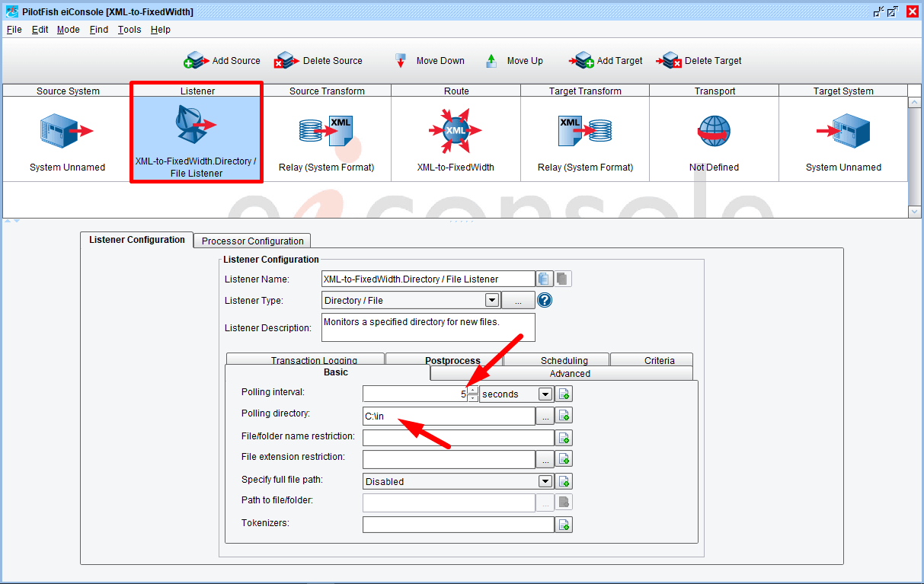Click the paste icon beside Listener Name
924x584 pixels.
coord(562,279)
